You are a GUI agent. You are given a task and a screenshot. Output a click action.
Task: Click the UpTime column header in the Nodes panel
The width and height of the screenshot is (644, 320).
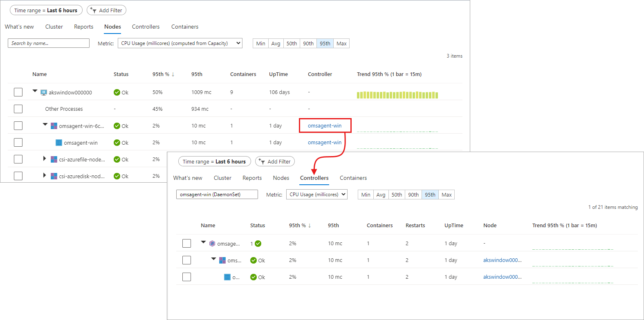pos(278,74)
